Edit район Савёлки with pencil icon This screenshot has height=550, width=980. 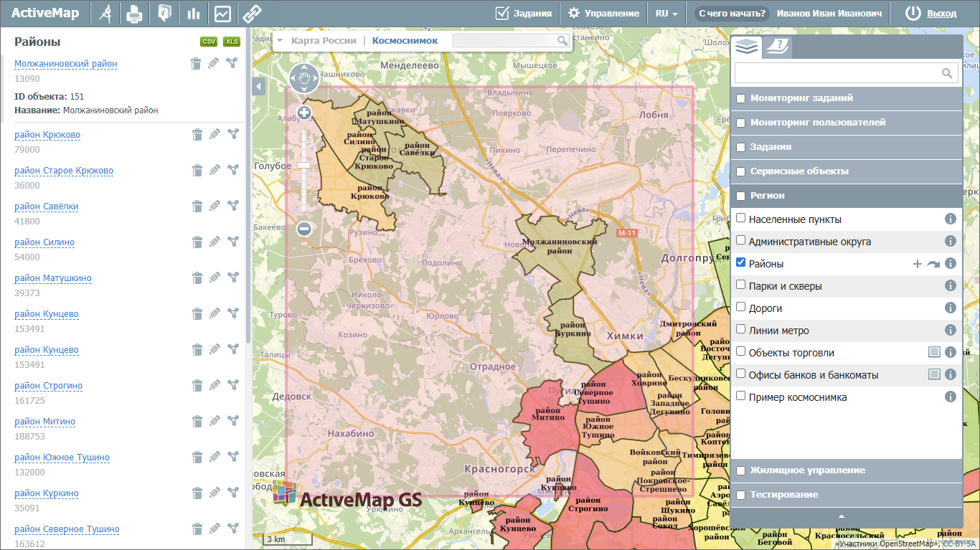(x=214, y=207)
